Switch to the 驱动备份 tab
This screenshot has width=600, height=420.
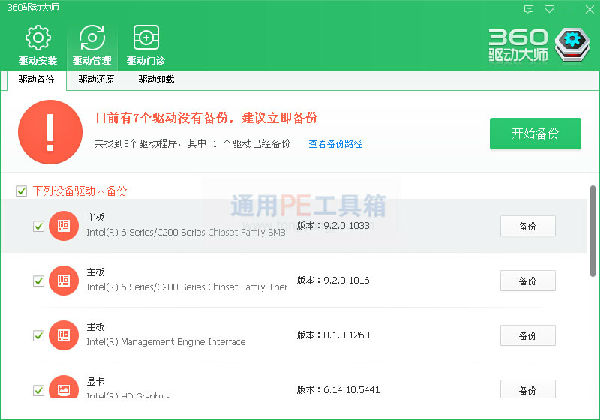coord(37,79)
